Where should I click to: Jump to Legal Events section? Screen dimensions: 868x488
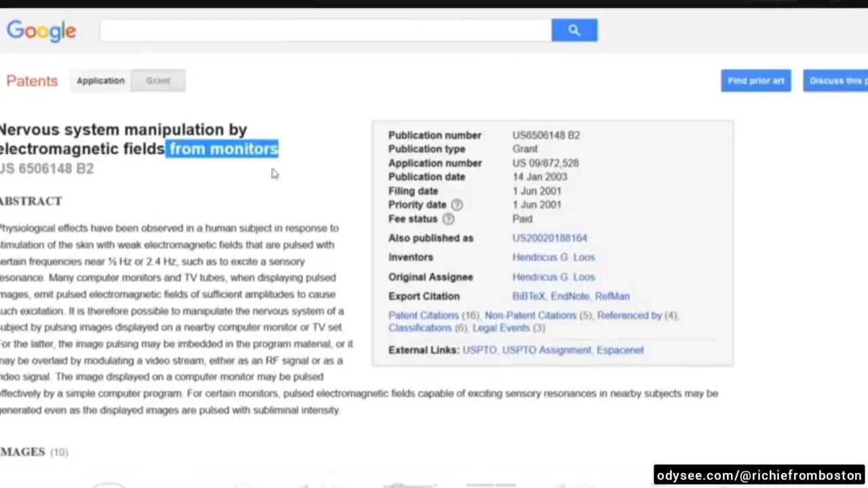(x=501, y=328)
